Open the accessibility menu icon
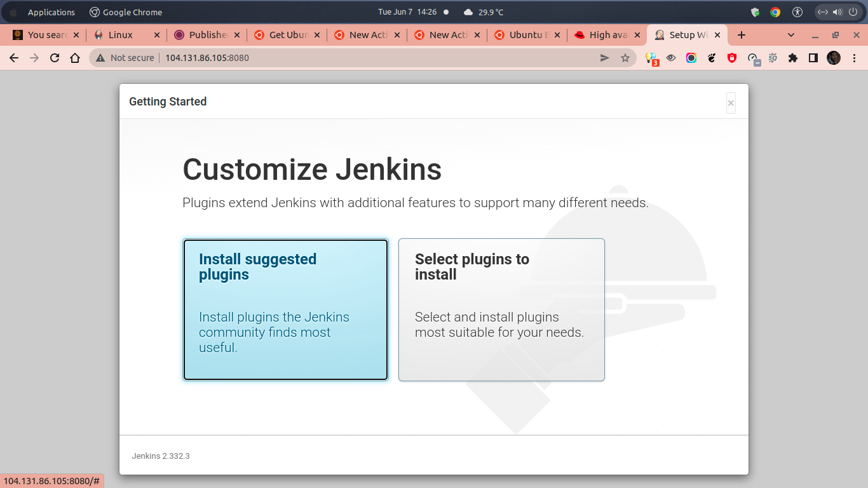 pos(798,12)
